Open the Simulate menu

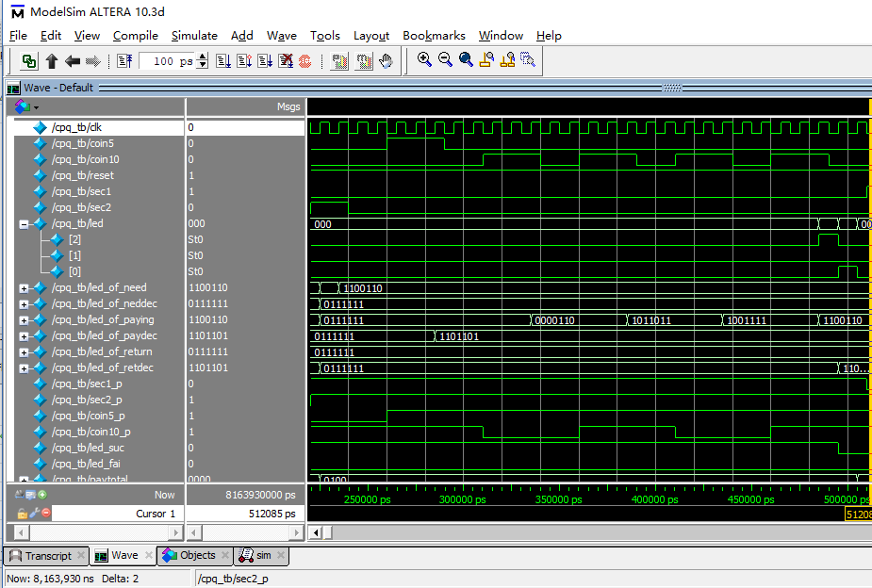point(194,36)
